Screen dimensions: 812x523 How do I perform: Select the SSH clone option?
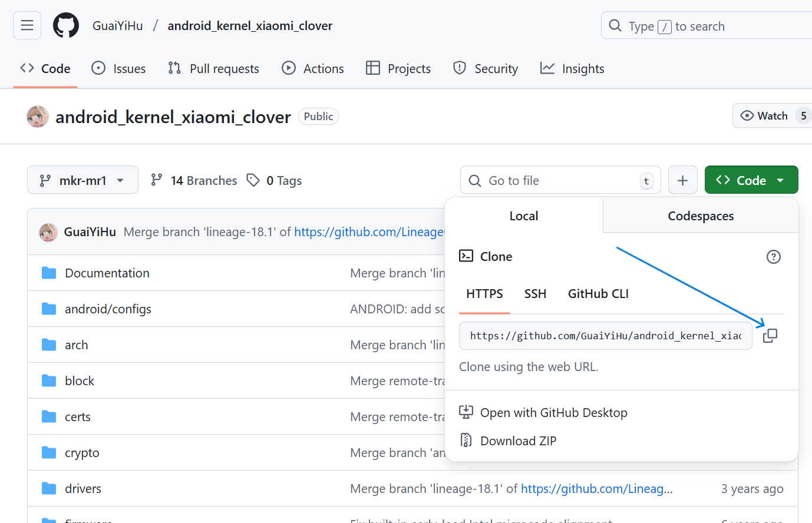pos(535,294)
